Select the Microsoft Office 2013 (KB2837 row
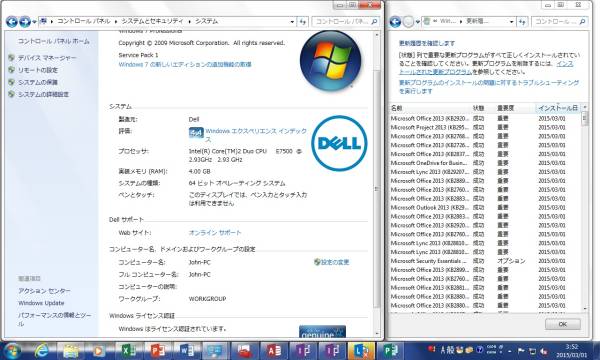Viewport: 600px width, 360px height. 485,154
